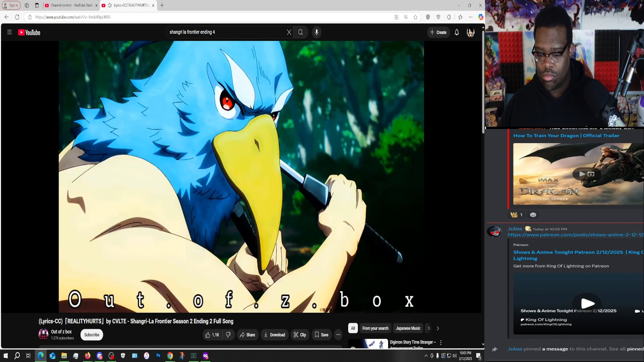Open the Windows notification center

[x=479, y=356]
